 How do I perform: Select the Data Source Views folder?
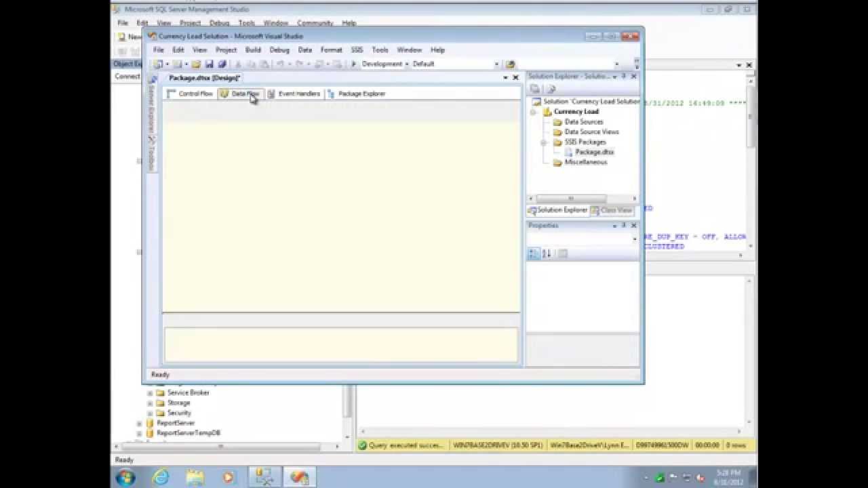[x=591, y=132]
